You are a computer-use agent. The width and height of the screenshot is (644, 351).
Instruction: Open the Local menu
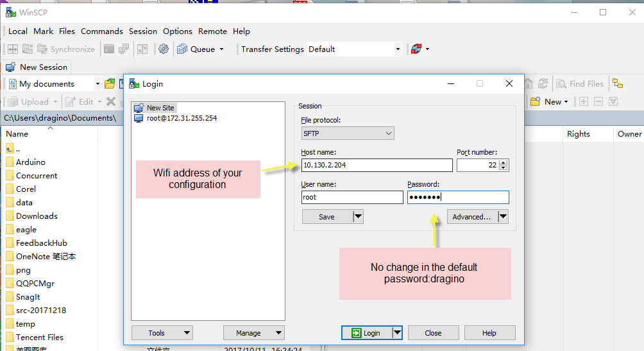[18, 31]
